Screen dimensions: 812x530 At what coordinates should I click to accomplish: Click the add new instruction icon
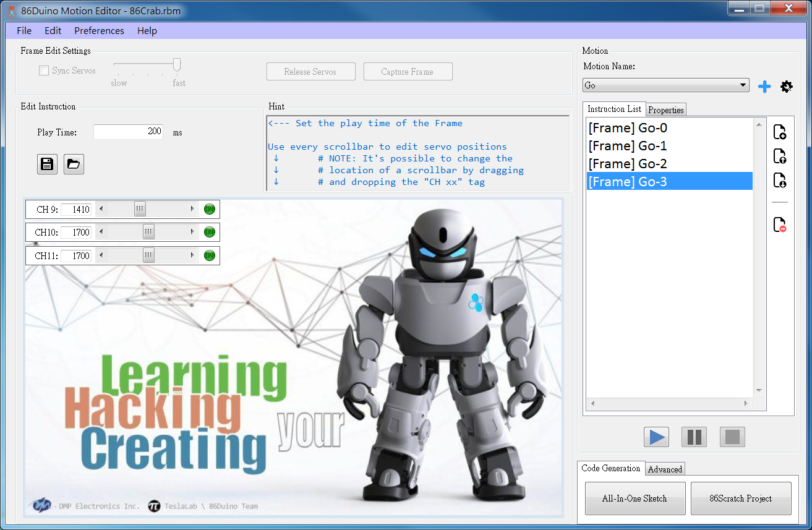pyautogui.click(x=780, y=132)
